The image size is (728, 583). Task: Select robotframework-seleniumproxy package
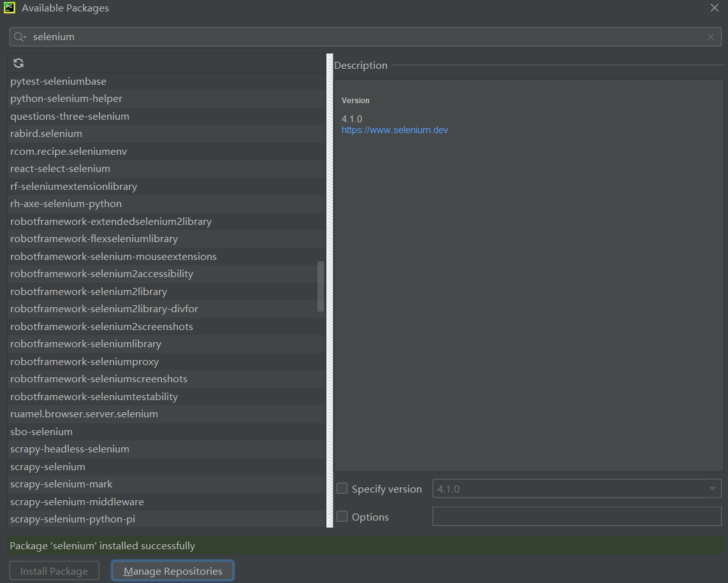[x=166, y=362]
